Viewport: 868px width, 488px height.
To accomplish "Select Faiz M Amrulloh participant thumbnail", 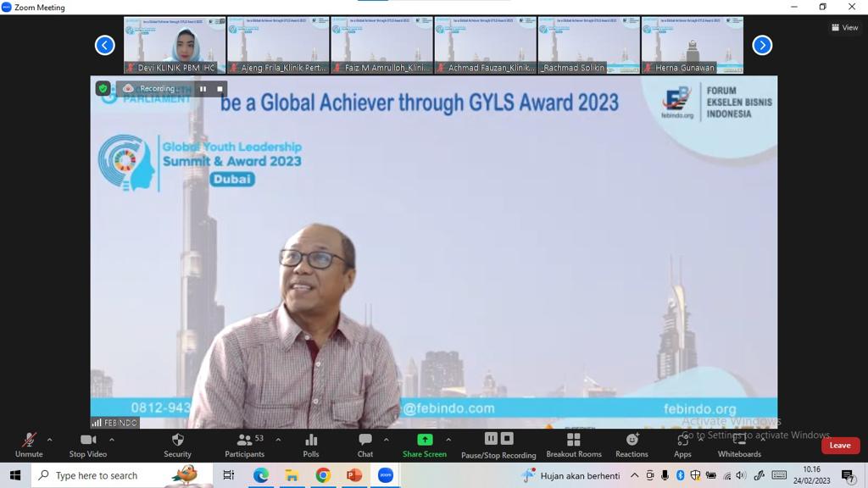I will (382, 46).
